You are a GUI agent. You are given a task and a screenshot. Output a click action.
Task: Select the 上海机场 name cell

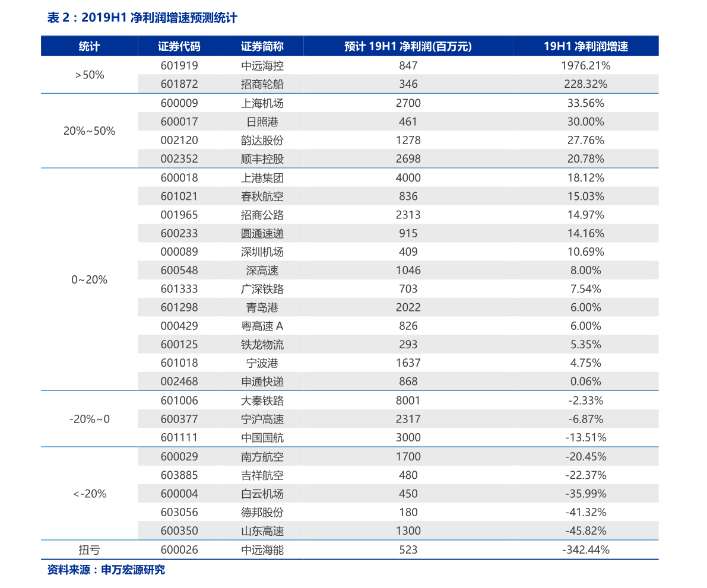(x=262, y=103)
